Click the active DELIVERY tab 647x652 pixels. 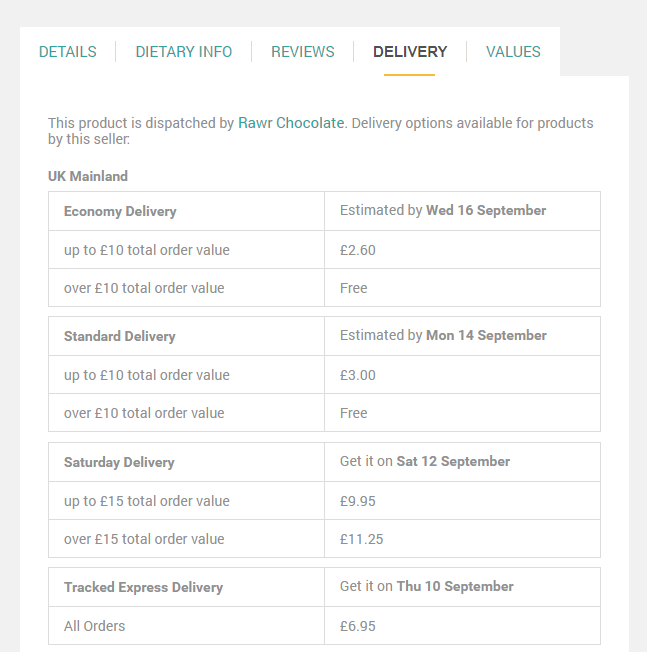[x=410, y=52]
